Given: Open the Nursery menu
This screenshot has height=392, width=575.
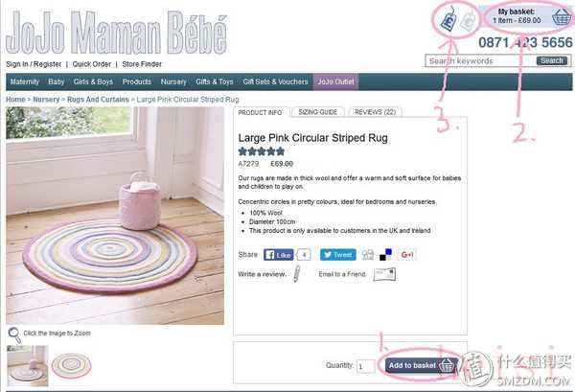Looking at the screenshot, I should (173, 81).
